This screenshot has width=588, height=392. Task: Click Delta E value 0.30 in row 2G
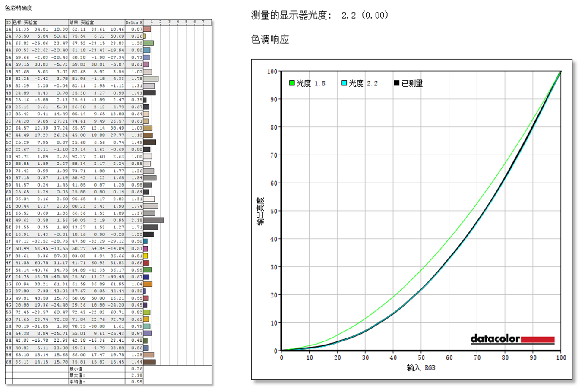pyautogui.click(x=137, y=291)
